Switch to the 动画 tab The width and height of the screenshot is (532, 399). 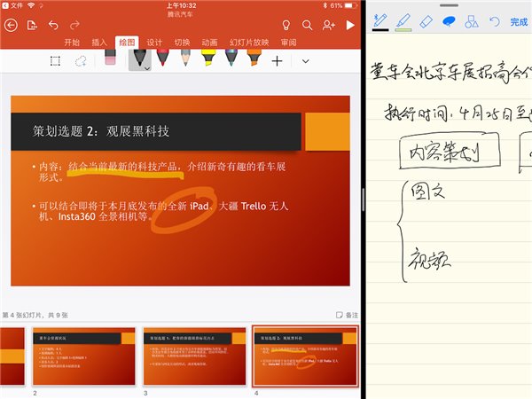click(209, 43)
